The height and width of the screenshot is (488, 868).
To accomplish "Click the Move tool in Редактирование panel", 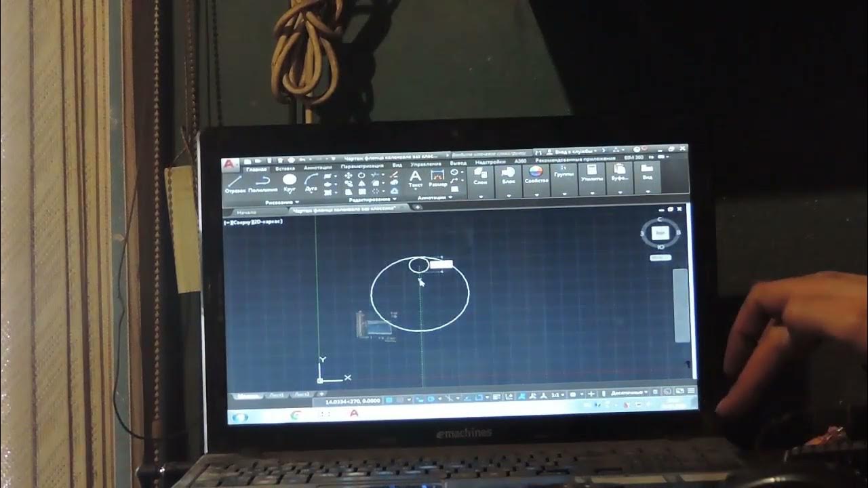I will [x=348, y=176].
